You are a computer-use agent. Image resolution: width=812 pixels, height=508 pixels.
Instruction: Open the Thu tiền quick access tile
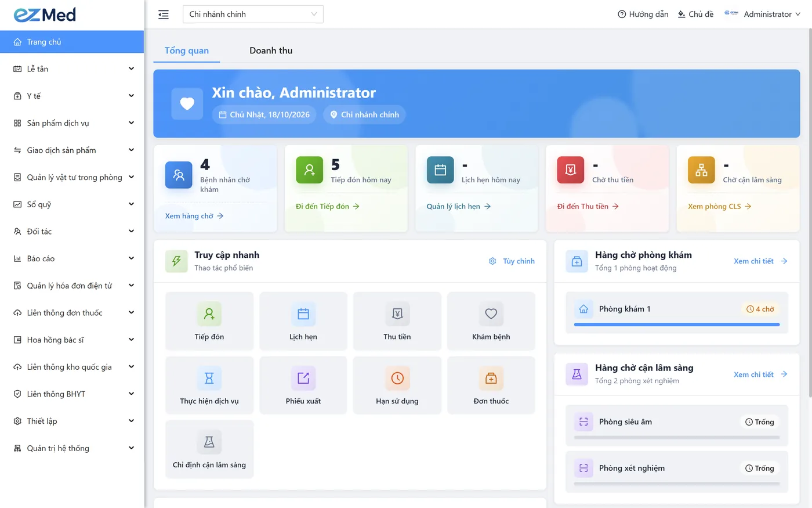397,321
